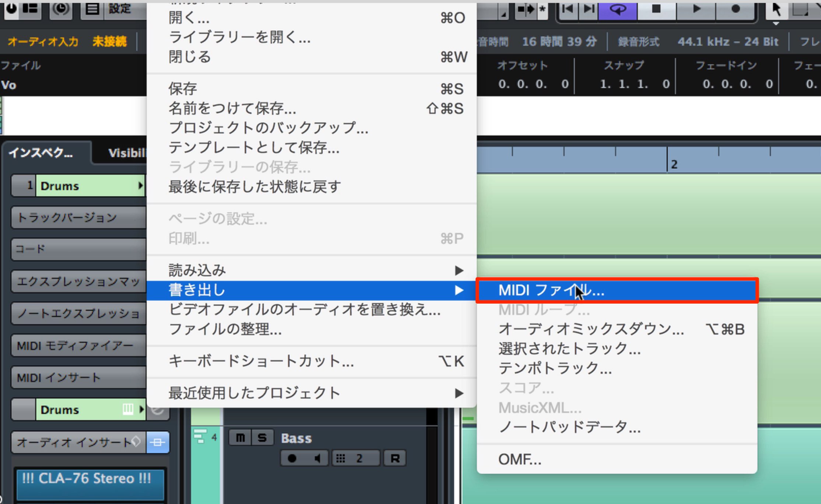Screen dimensions: 821x504
Task: Click the power icon in top toolbar
Action: click(x=11, y=9)
